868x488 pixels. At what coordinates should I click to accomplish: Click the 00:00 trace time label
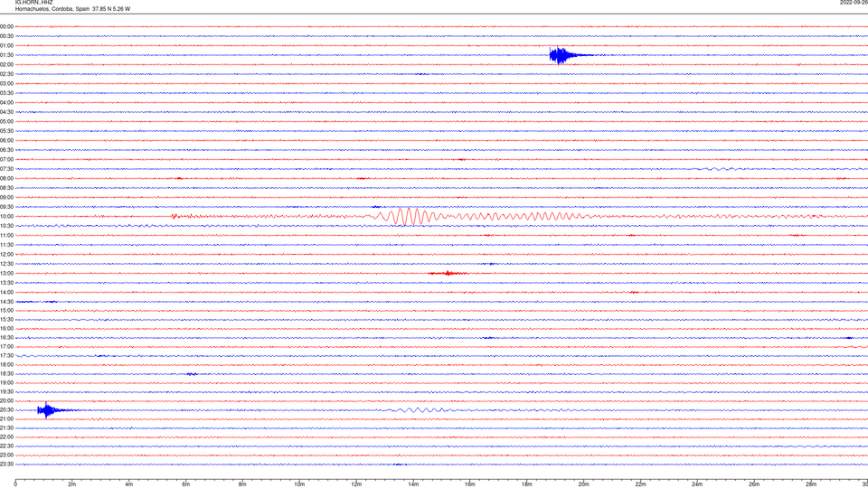tap(6, 26)
